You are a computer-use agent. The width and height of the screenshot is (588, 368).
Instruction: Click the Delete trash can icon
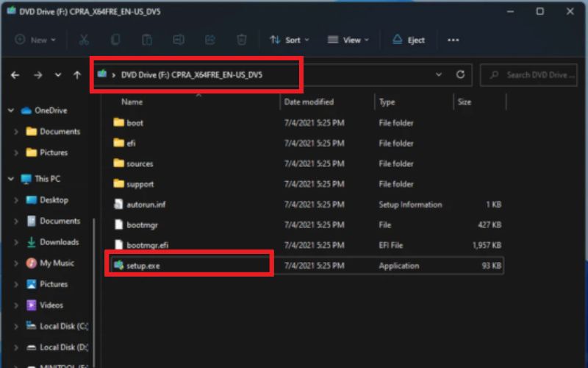[x=242, y=40]
